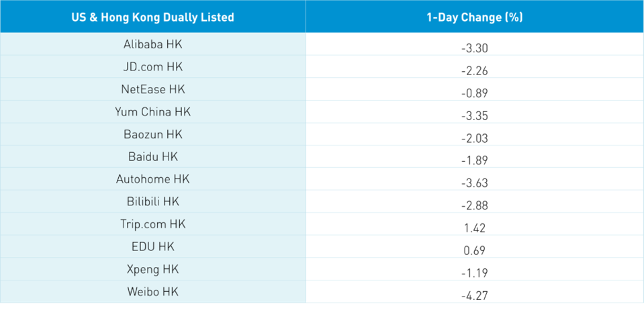Select the Weibo HK cell

point(152,292)
